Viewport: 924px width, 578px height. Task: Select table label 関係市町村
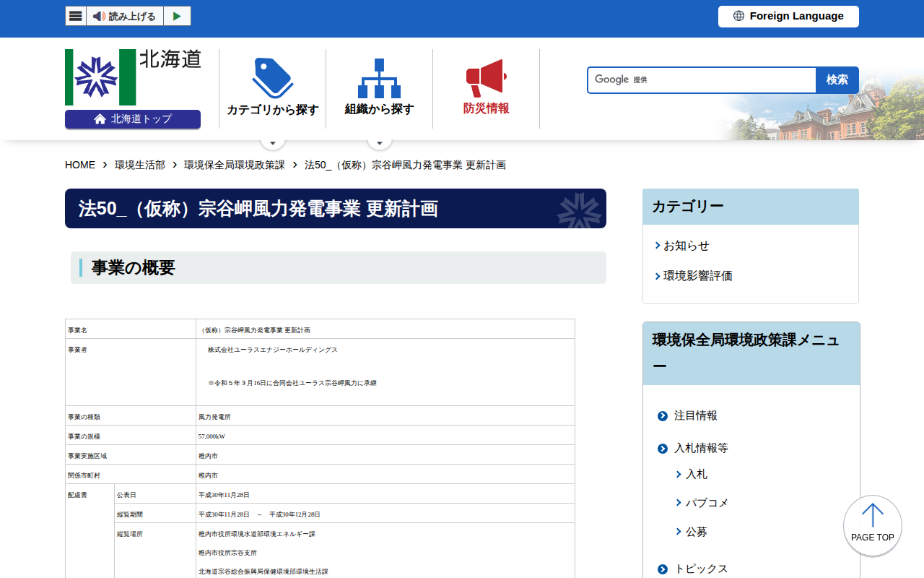point(84,475)
